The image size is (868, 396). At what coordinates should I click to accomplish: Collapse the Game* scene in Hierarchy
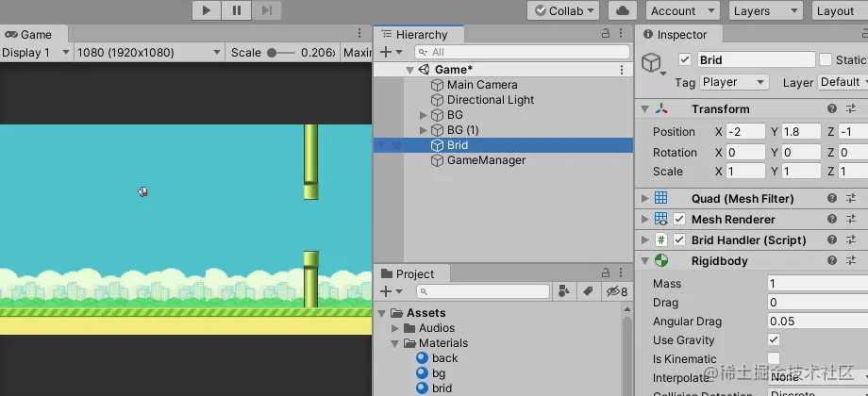409,70
